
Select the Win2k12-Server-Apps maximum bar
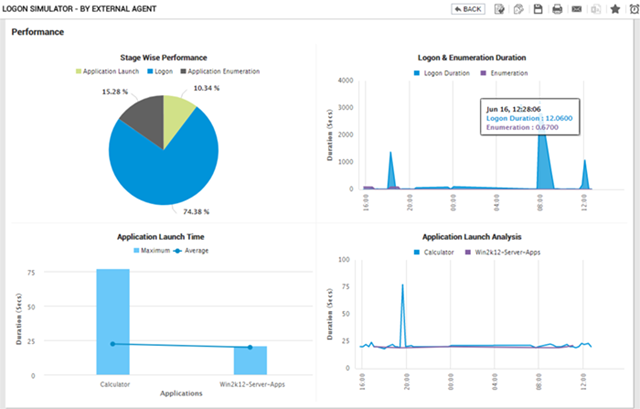click(250, 360)
